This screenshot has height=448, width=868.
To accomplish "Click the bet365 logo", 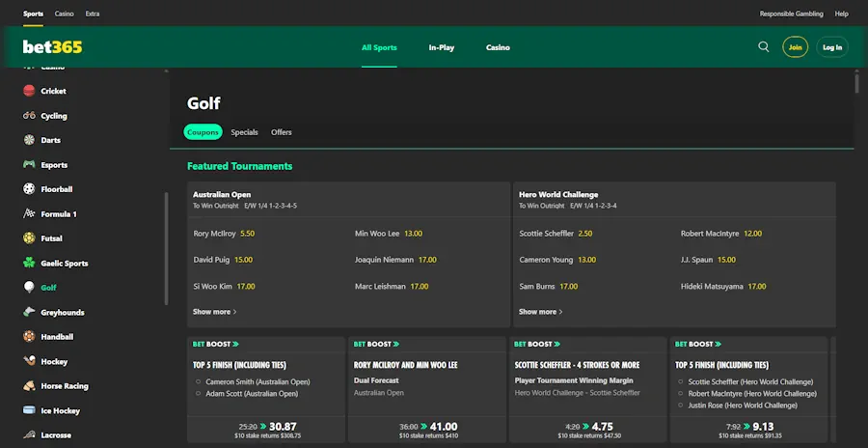I will click(53, 47).
